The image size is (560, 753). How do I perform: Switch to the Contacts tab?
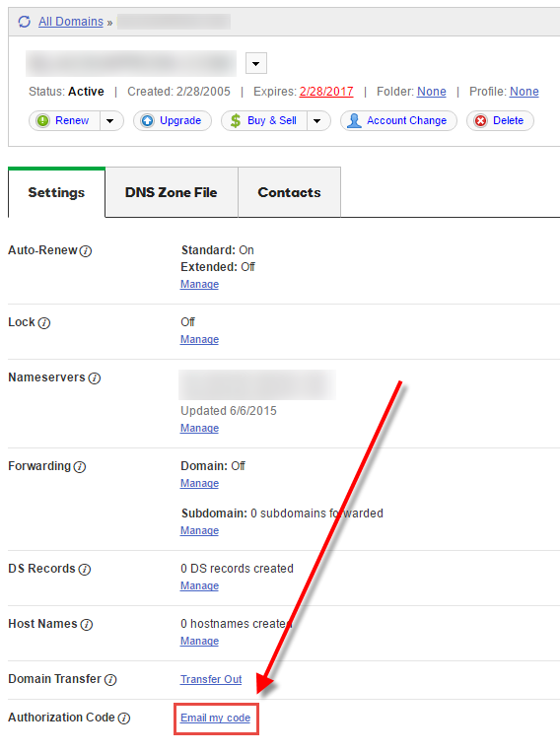point(289,192)
